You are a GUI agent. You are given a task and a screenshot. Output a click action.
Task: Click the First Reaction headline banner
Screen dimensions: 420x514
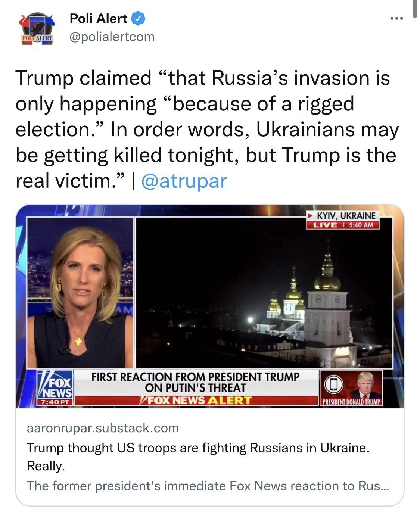(196, 382)
